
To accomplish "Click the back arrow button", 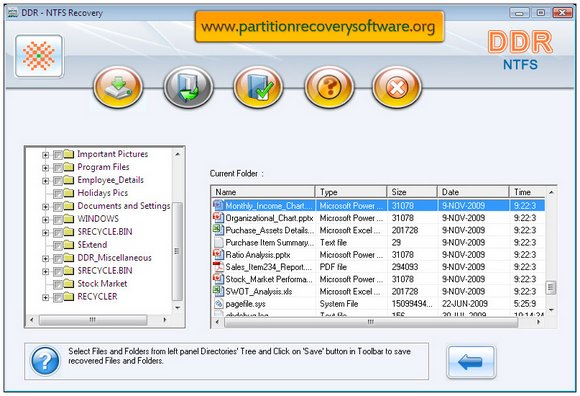I will tap(471, 362).
